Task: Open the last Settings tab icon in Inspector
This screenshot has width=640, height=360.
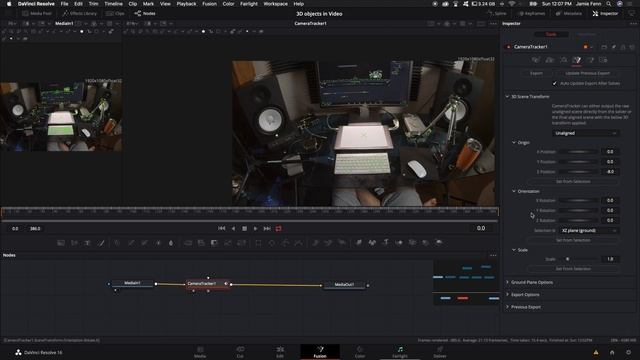Action: (x=603, y=60)
